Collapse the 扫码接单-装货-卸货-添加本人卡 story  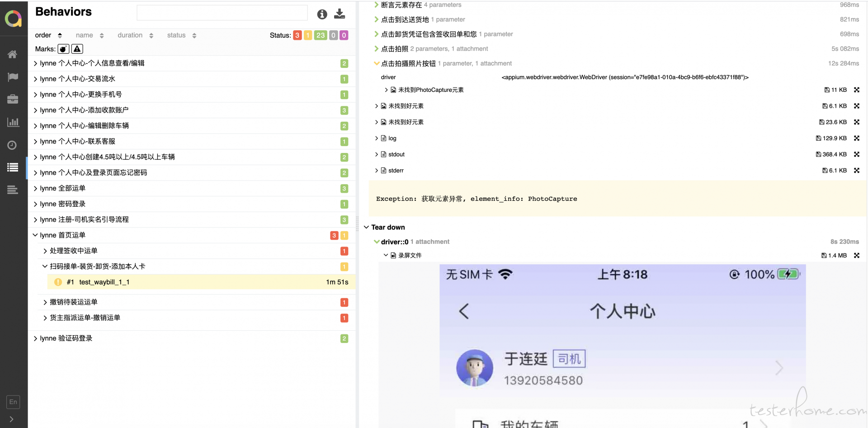pos(197,266)
